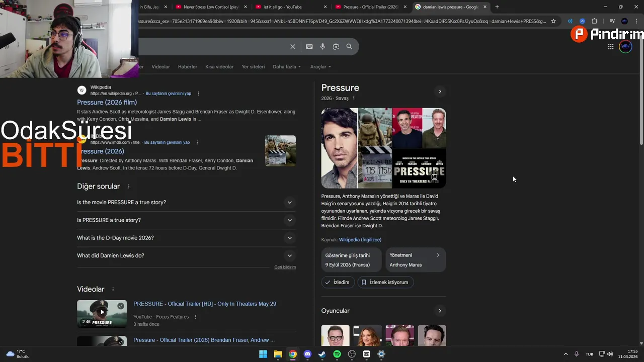Switch to 'Never Stress Low Cortisol' tab
This screenshot has height=362, width=644.
pos(211,7)
